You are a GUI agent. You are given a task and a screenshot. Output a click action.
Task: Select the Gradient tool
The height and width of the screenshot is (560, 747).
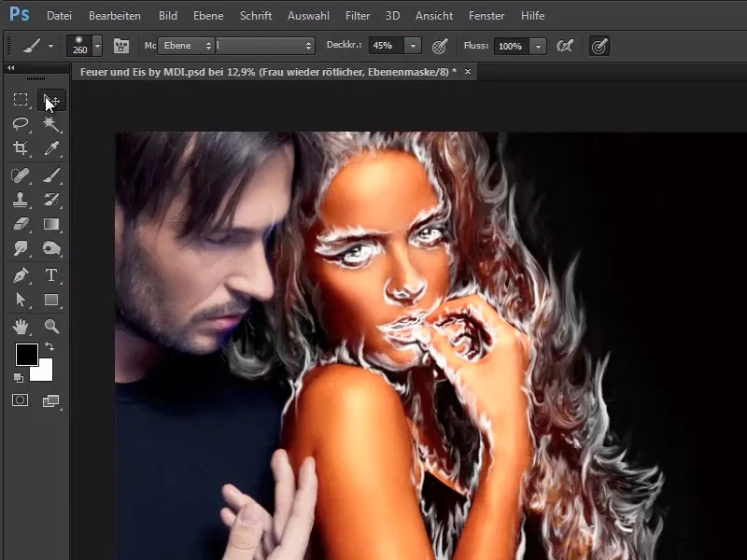tap(51, 224)
